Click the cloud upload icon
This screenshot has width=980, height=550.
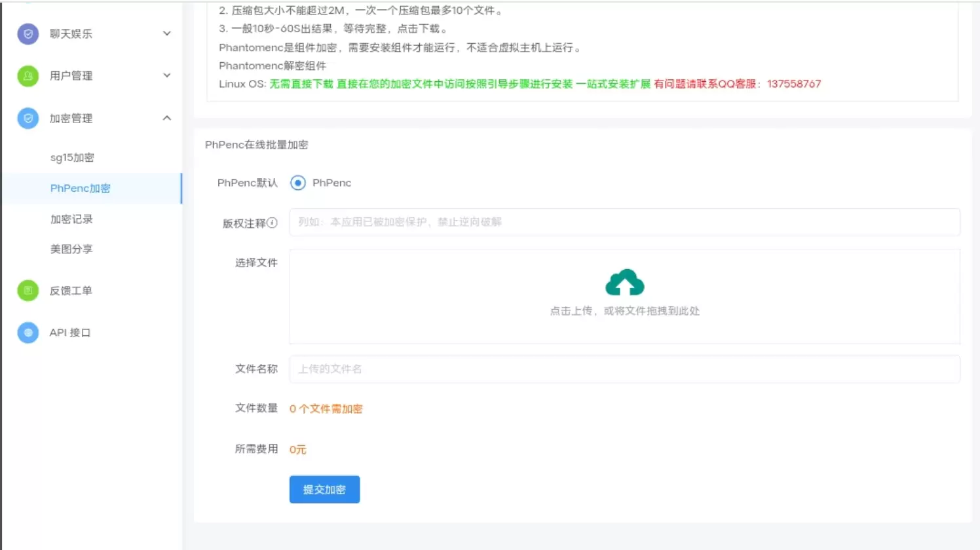(624, 283)
